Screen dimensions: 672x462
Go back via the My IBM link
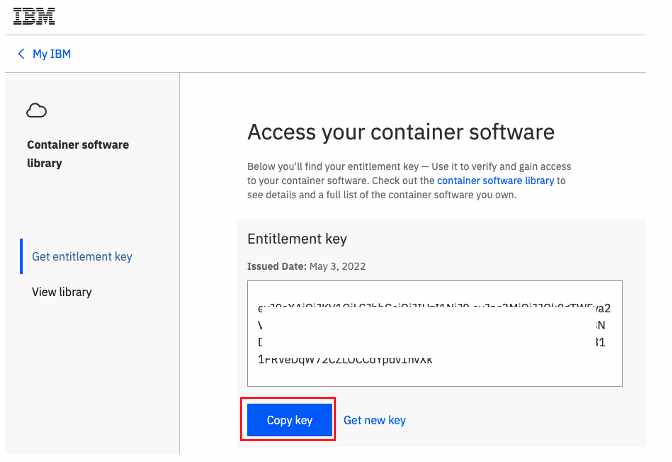[x=51, y=54]
